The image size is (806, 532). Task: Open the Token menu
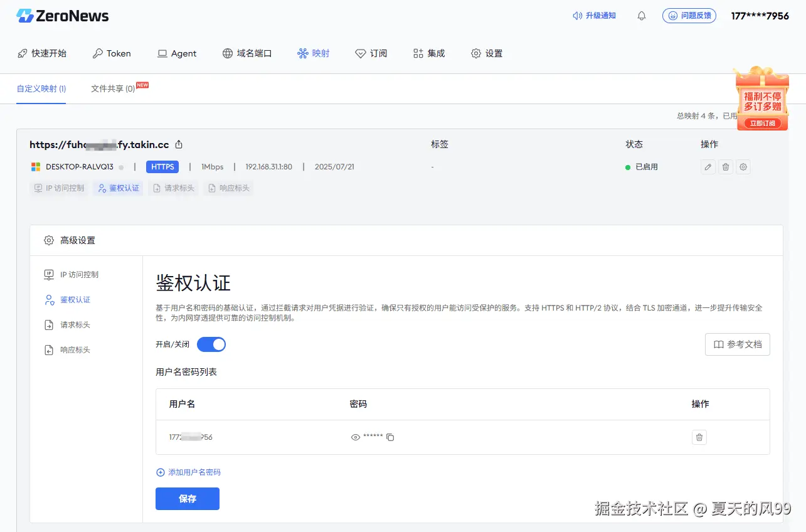112,53
